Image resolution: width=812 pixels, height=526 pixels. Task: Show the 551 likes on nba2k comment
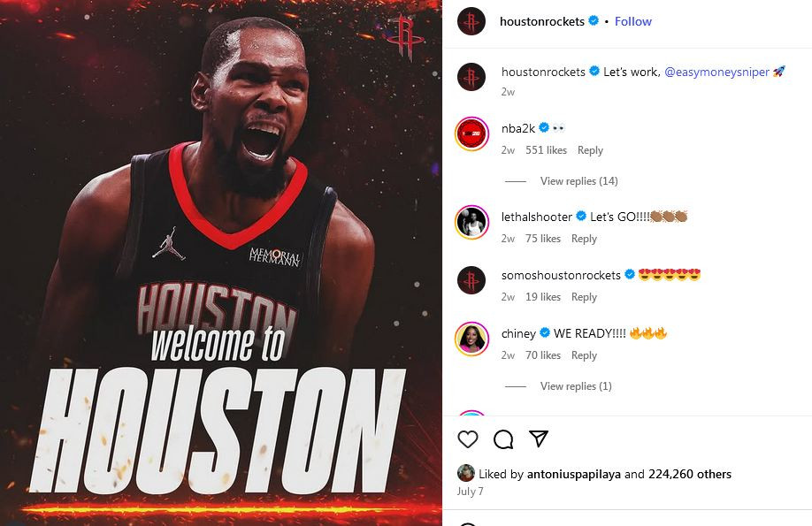click(x=547, y=150)
